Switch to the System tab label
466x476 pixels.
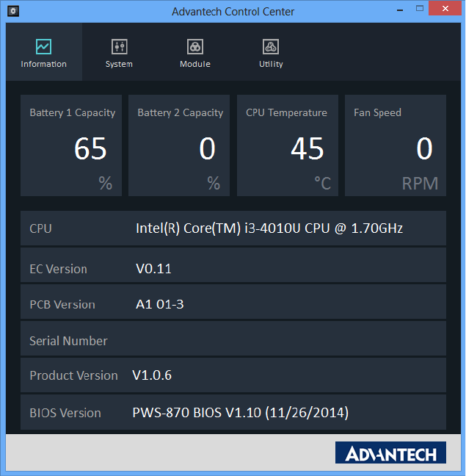(x=119, y=65)
